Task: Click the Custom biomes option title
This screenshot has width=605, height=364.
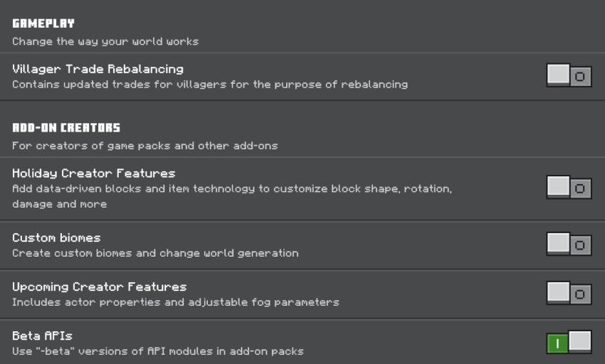Action: click(56, 237)
